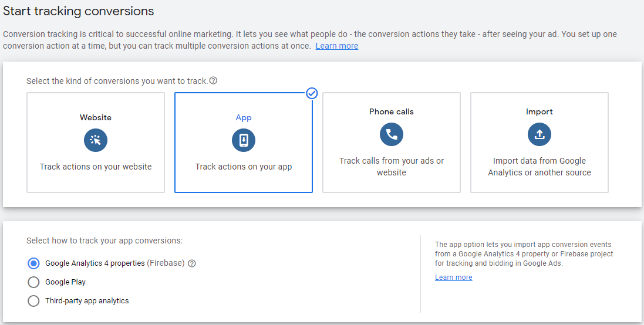The width and height of the screenshot is (644, 325).
Task: Click the 'Start tracking conversions' heading
Action: click(x=79, y=11)
